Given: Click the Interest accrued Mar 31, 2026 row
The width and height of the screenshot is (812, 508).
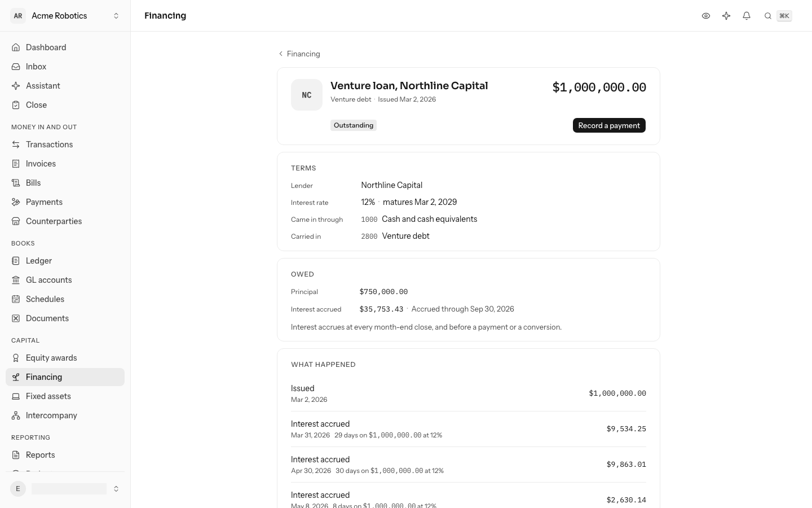Looking at the screenshot, I should click(469, 429).
